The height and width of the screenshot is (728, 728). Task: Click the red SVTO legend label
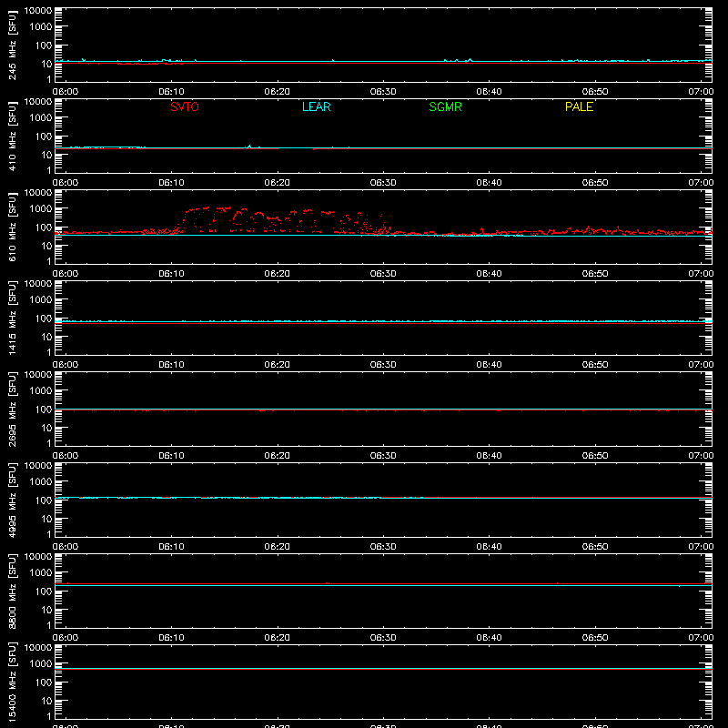[x=185, y=106]
